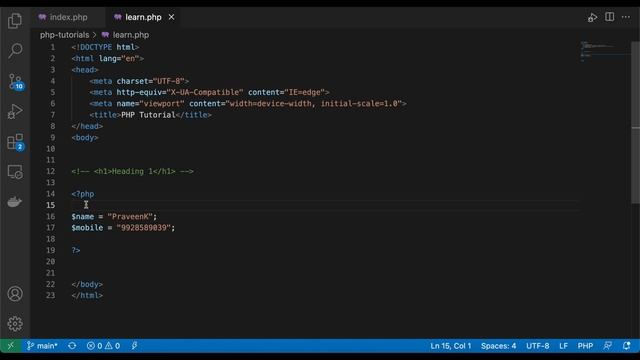
Task: Open the editor More Actions menu
Action: (x=626, y=17)
